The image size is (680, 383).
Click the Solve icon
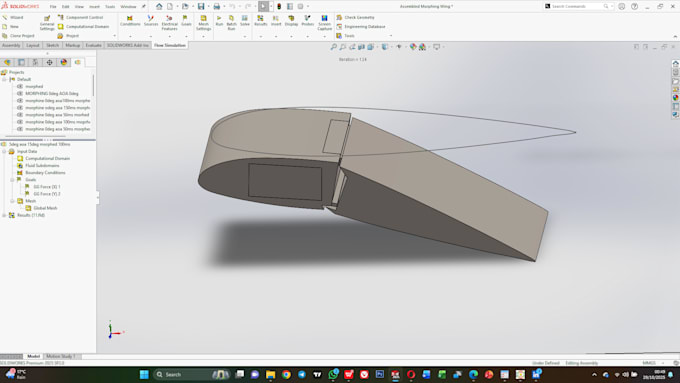coord(245,20)
